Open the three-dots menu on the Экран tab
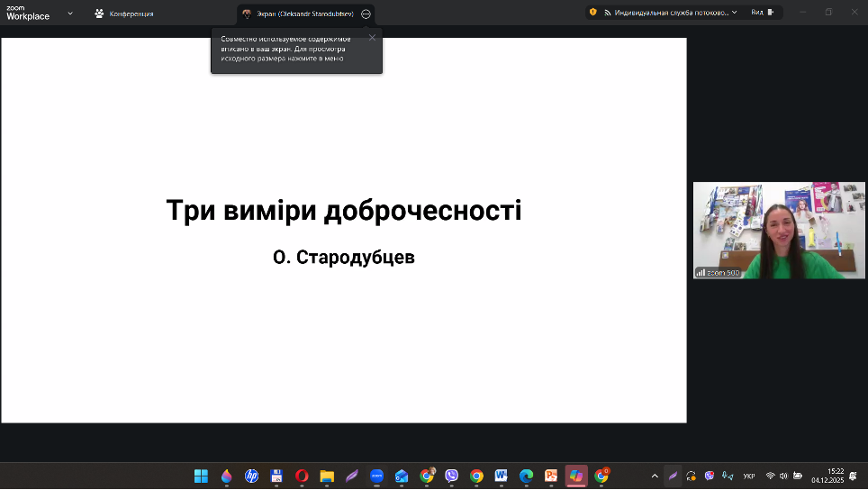Screen dimensions: 868x490 366,14
